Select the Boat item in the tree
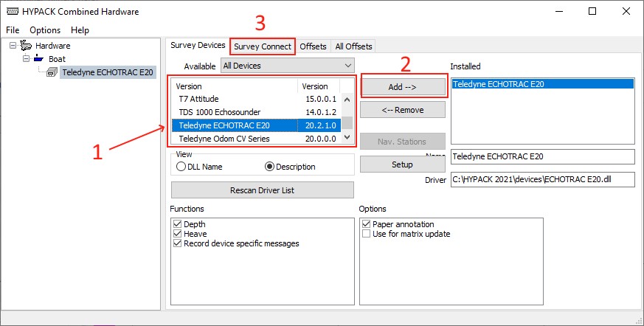This screenshot has width=644, height=326. click(57, 59)
